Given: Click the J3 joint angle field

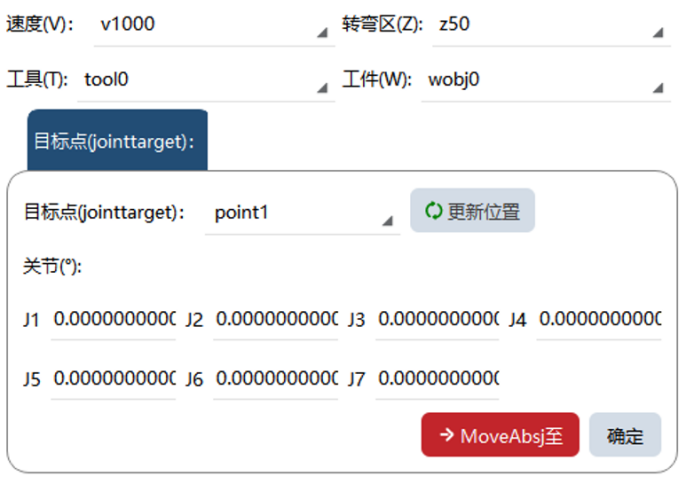Looking at the screenshot, I should (438, 320).
